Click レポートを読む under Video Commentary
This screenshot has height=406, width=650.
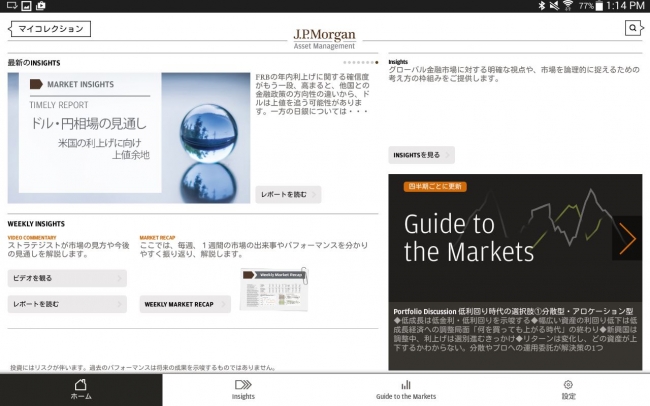[x=67, y=304]
